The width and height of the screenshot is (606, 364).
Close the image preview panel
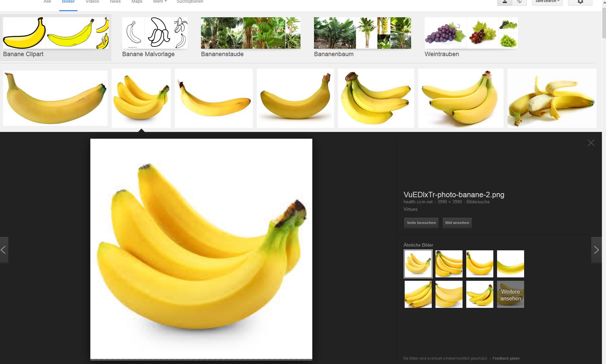(591, 143)
